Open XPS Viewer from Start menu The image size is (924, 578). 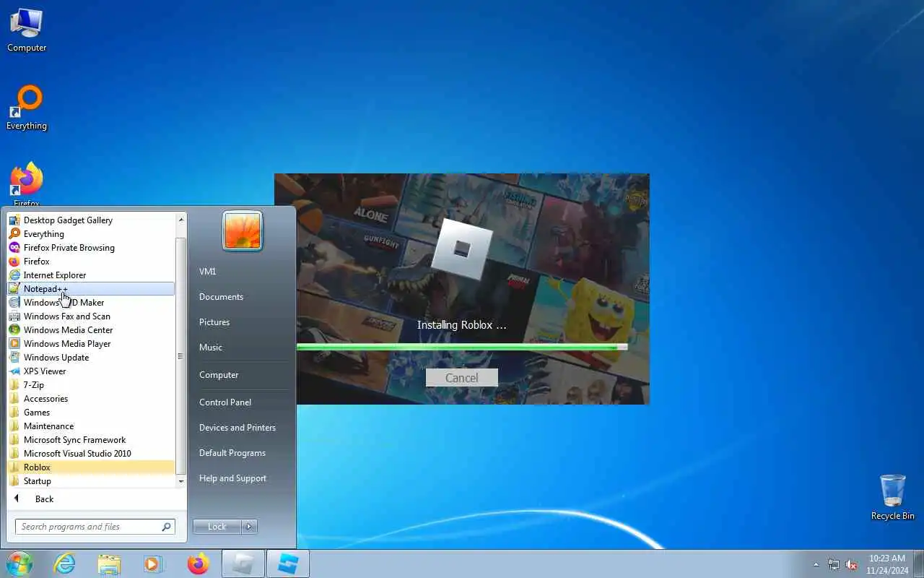[91, 371]
